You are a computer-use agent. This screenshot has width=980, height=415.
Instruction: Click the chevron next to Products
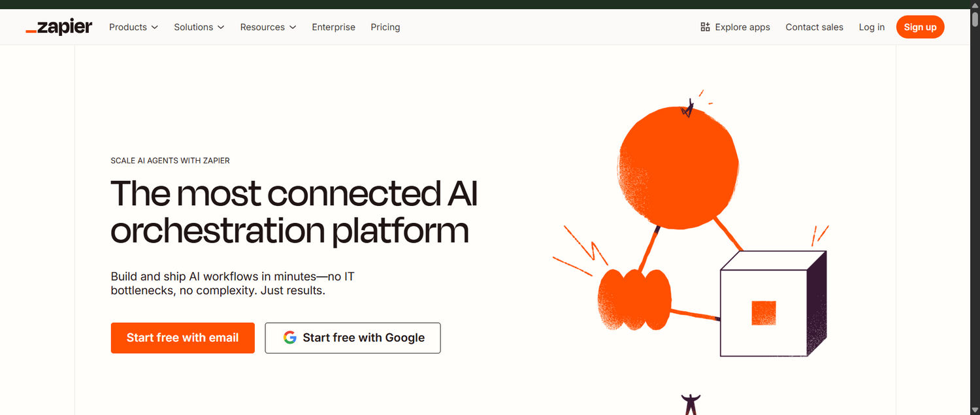coord(155,27)
